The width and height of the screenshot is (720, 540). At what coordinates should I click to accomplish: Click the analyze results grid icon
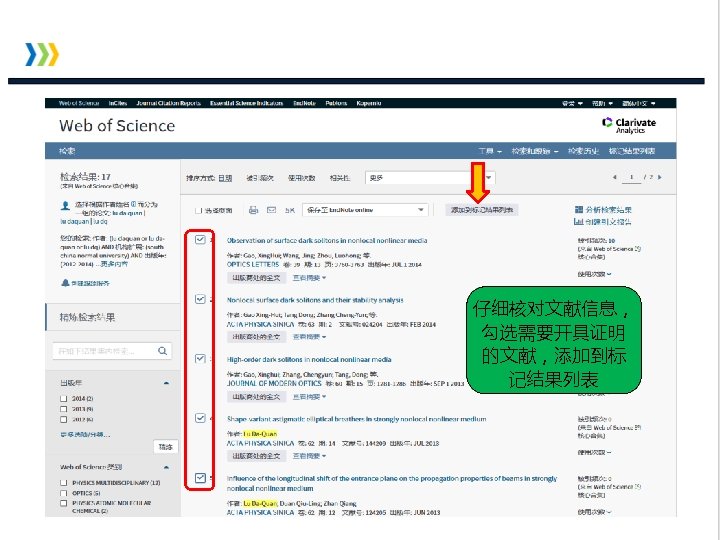(x=579, y=209)
